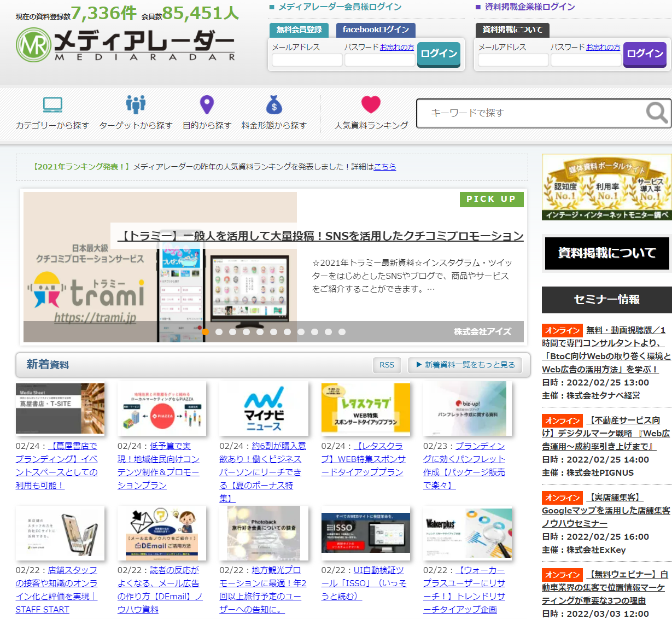Viewport: 672px width, 619px height.
Task: Click the セミナー情報 header
Action: 607,300
